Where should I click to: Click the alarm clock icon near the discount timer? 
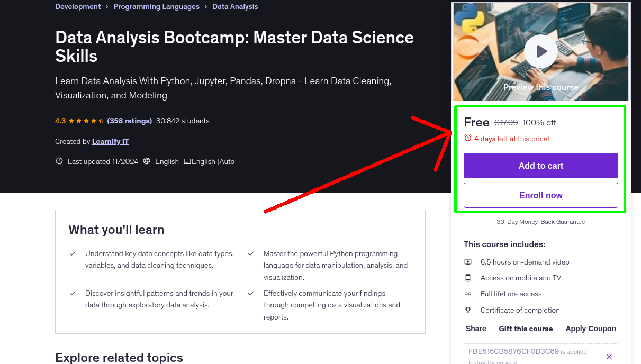(468, 137)
